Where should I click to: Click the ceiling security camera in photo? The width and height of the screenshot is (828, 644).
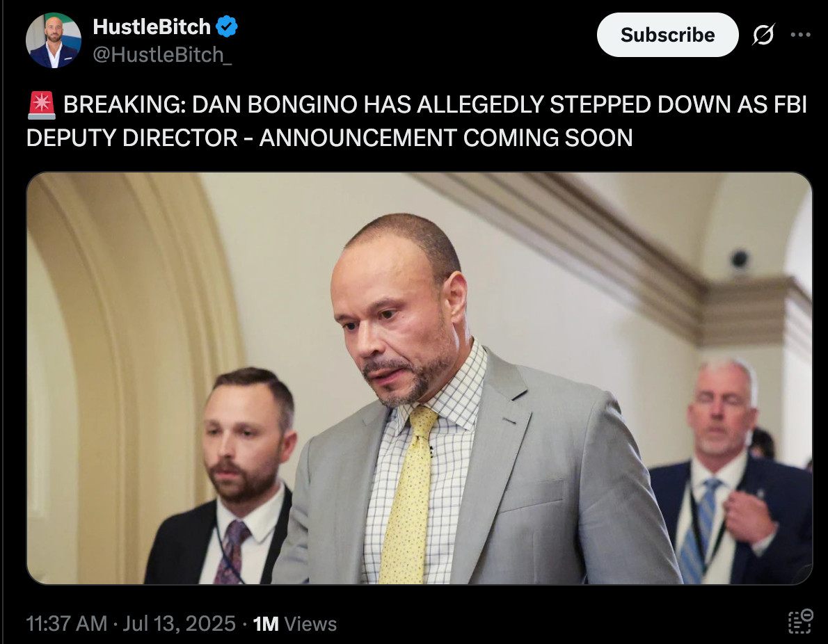[740, 259]
